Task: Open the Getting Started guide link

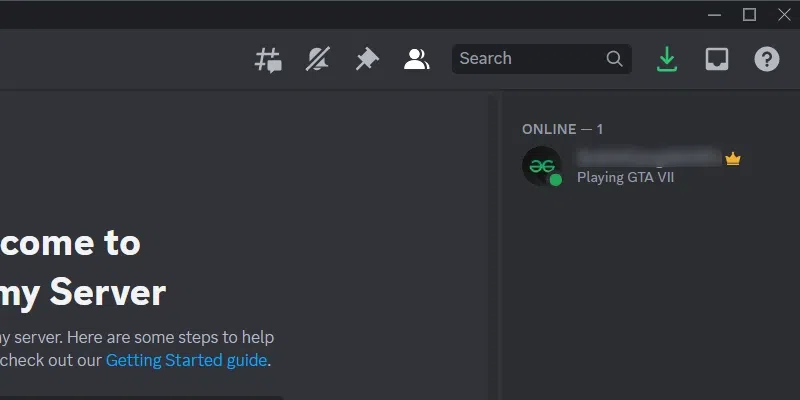Action: point(186,360)
